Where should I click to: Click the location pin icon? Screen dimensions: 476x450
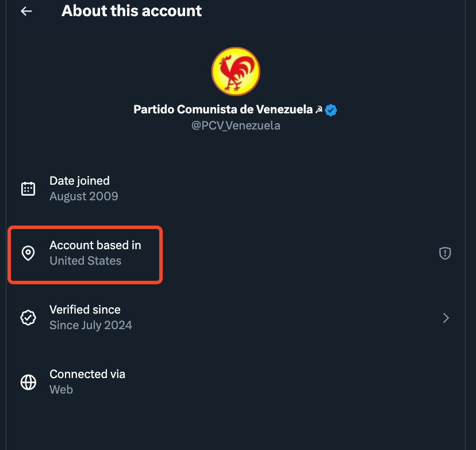click(x=28, y=253)
